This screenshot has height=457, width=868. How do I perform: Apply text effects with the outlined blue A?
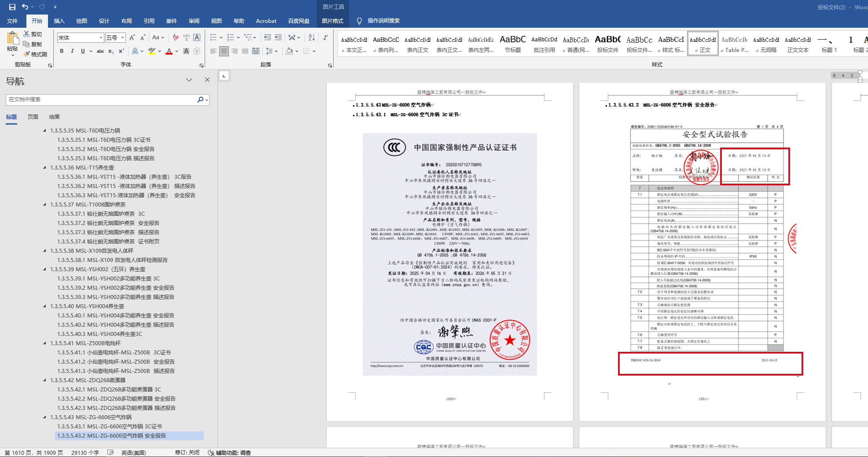[x=135, y=51]
